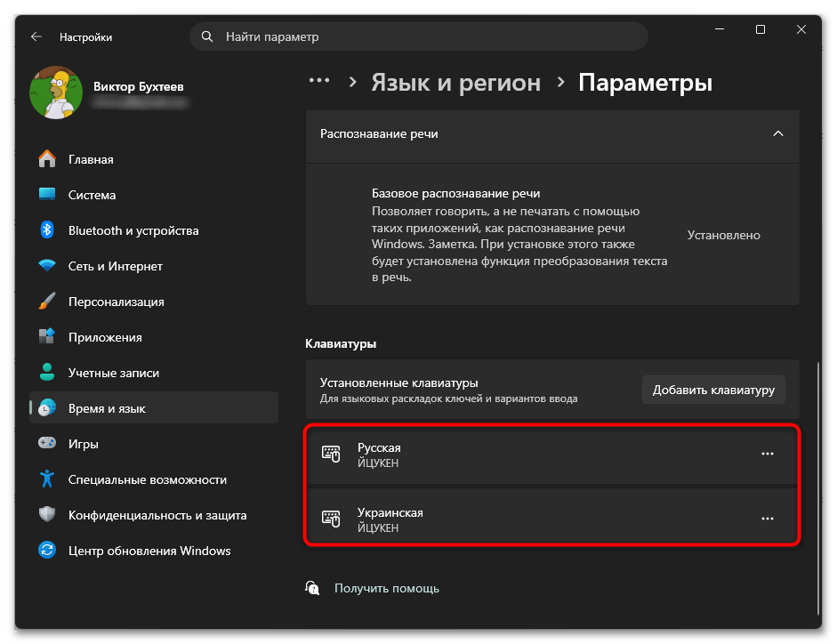Viewport: 837px width, 644px height.
Task: Click the help chat bubble icon
Action: tap(312, 589)
